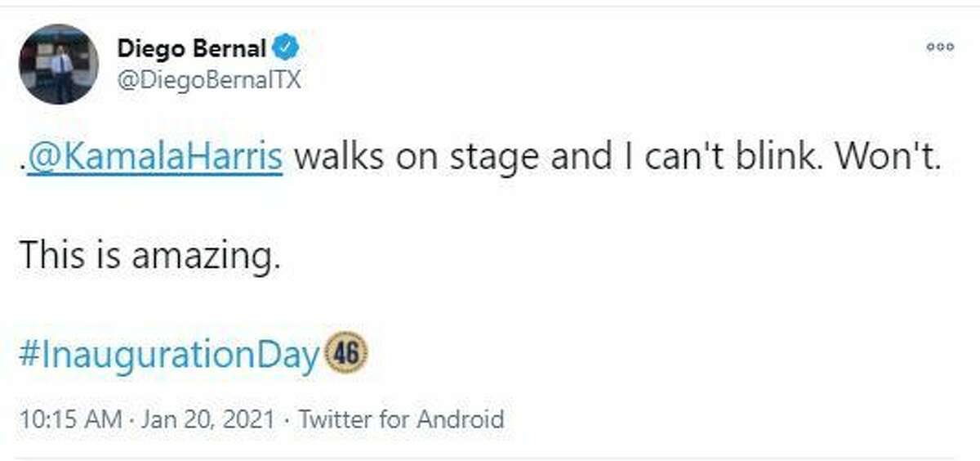Open the Twitter for Android source link
This screenshot has height=461, width=980.
point(401,420)
